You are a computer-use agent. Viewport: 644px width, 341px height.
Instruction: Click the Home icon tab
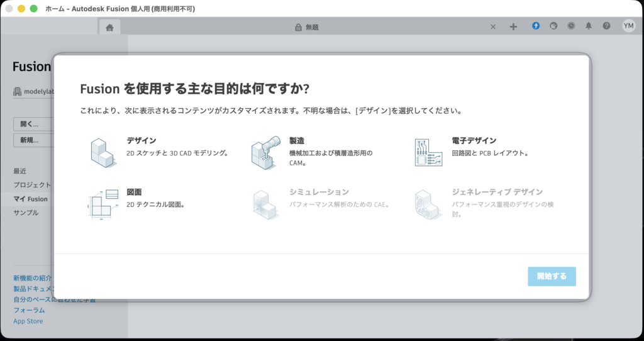point(109,27)
